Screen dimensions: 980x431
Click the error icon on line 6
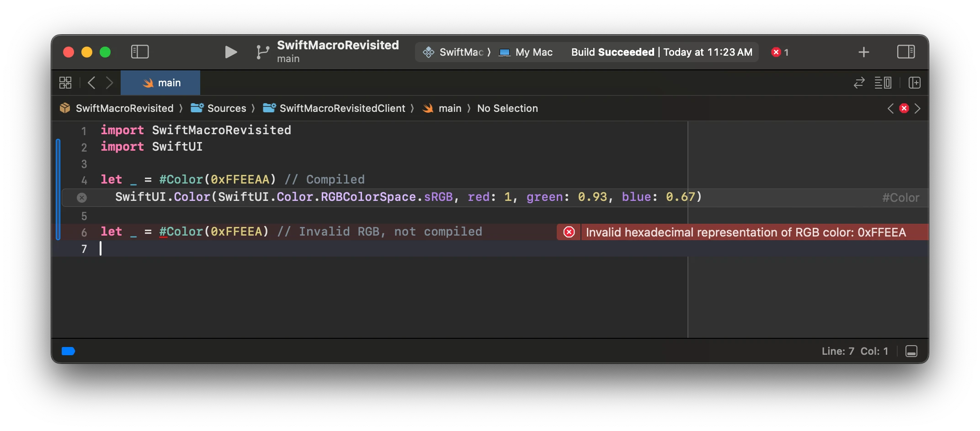pos(569,232)
